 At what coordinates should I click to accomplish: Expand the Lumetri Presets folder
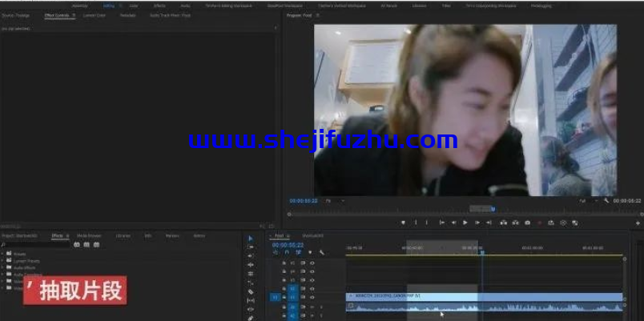[x=2, y=261]
